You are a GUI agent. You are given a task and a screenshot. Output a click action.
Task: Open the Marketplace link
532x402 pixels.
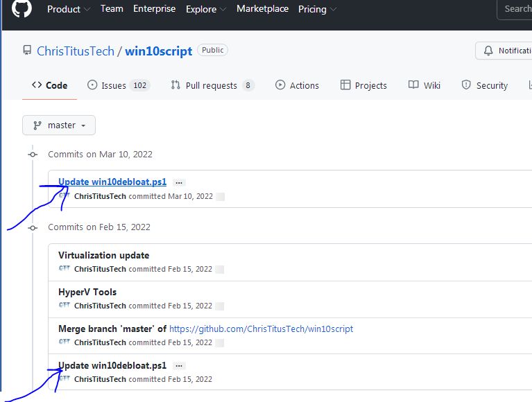coord(263,8)
